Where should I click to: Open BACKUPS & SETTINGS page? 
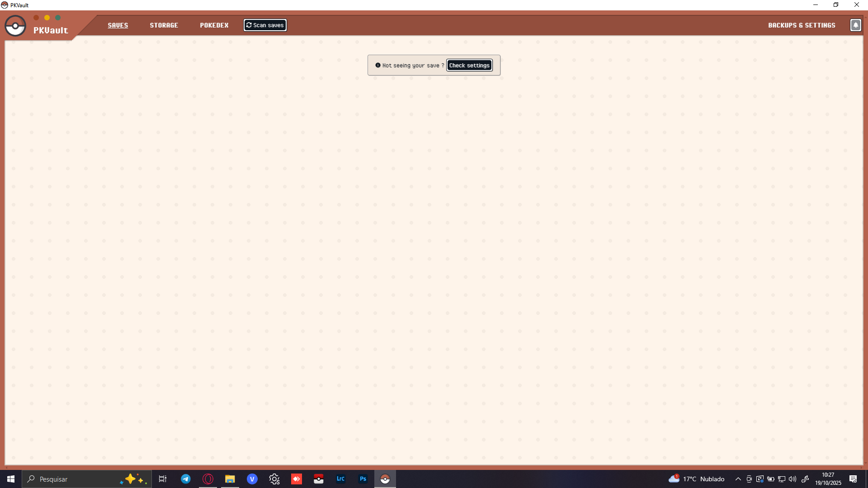802,25
